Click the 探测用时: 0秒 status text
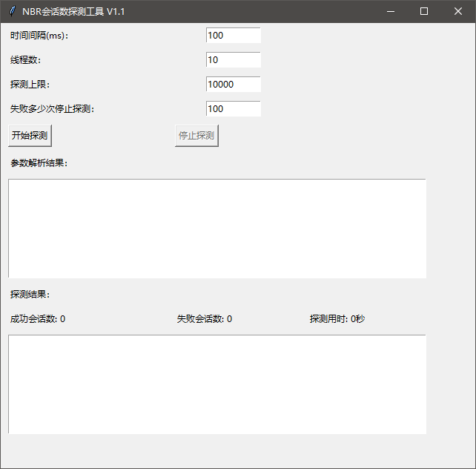476x469 pixels. [337, 319]
